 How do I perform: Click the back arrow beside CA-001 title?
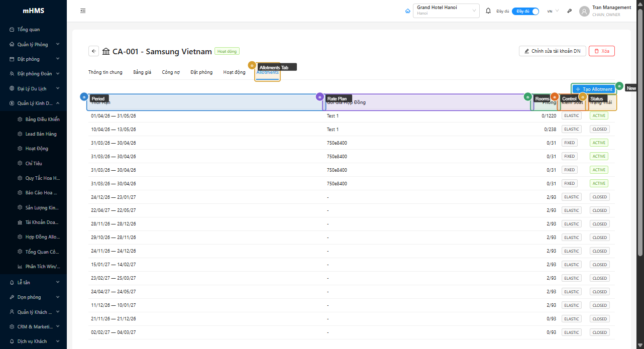point(93,51)
